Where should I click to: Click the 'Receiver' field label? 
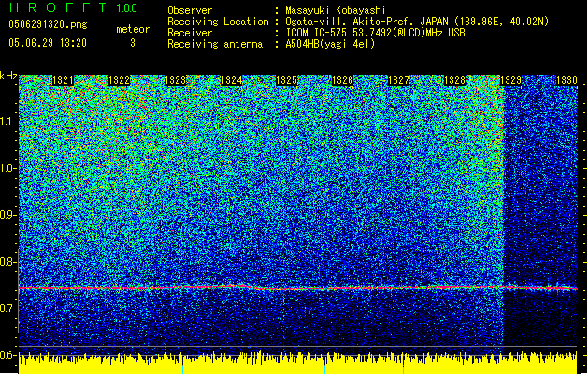190,33
